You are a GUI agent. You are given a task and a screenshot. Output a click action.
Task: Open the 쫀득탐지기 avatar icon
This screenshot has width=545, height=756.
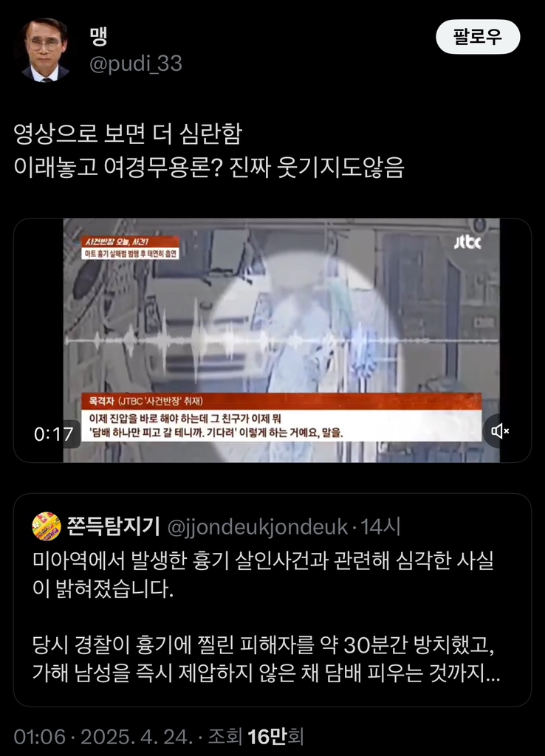pyautogui.click(x=47, y=526)
